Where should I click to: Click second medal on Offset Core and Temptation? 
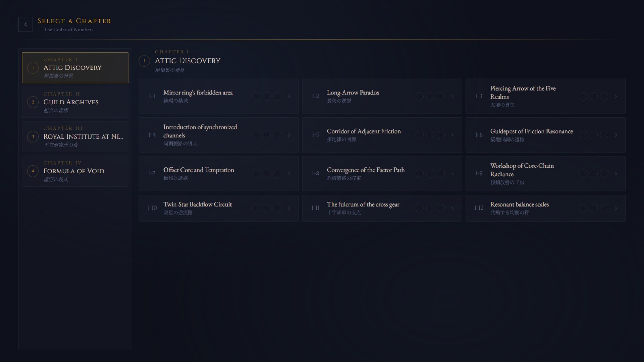(267, 174)
